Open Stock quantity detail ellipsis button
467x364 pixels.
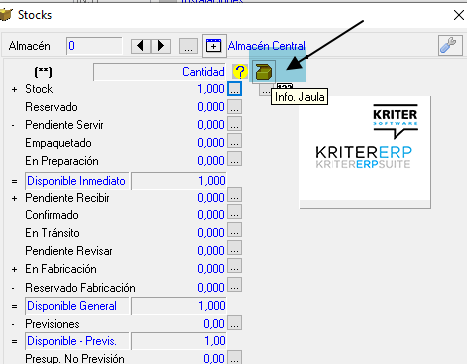[x=234, y=89]
